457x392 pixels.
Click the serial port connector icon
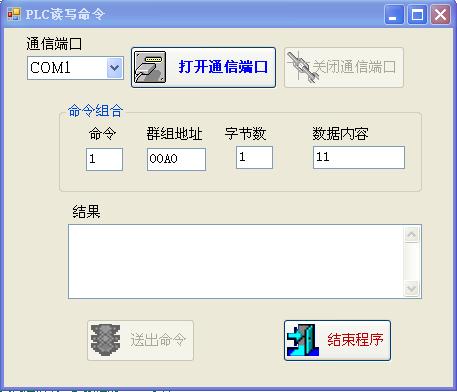[150, 67]
